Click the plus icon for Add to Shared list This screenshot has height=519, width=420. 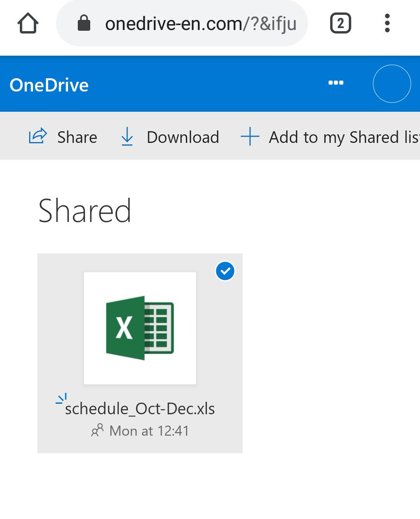point(250,137)
